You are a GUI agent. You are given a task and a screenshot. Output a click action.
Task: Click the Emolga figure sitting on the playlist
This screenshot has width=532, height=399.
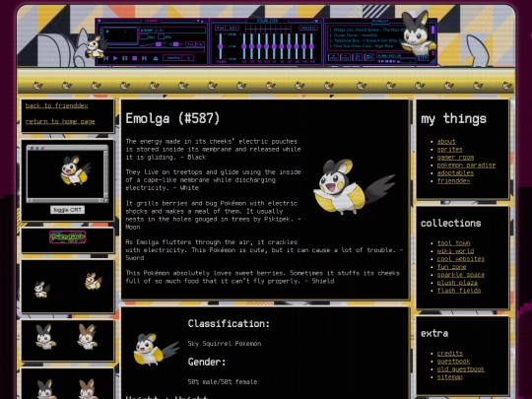418,33
